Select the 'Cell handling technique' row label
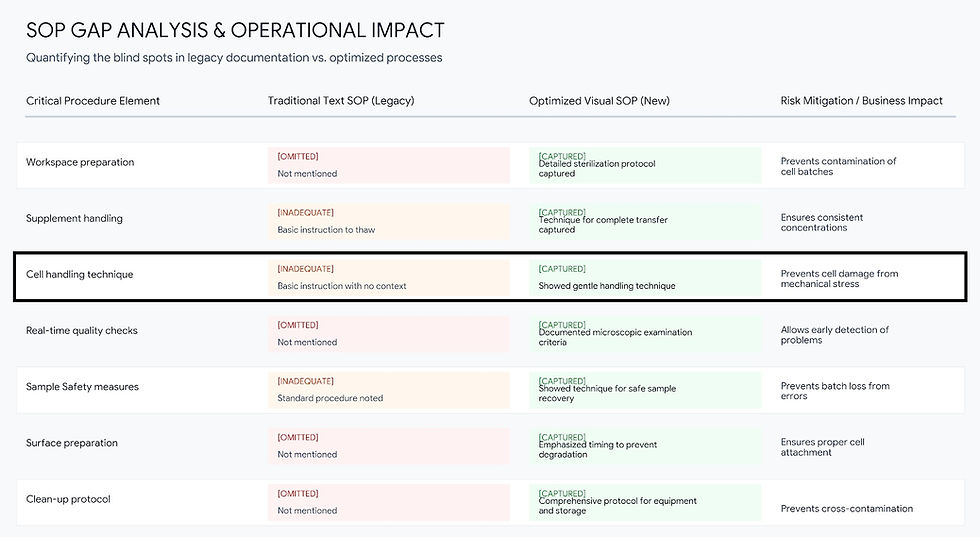Screen dimensions: 980x537 [79, 274]
